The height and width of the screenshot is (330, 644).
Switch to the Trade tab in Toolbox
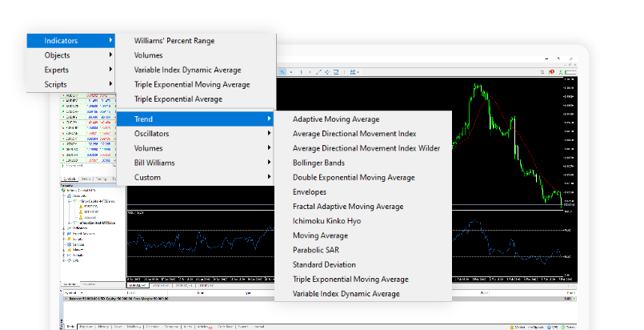click(x=71, y=327)
